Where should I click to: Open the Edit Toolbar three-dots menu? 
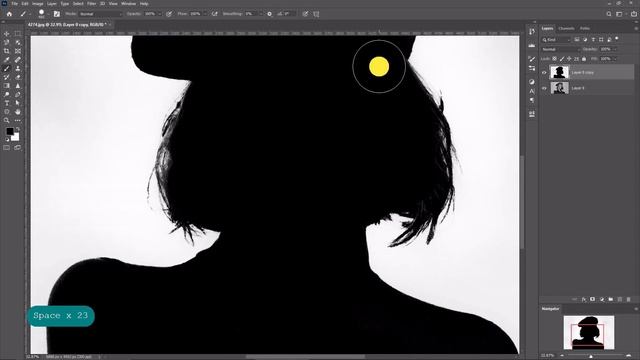coord(18,120)
